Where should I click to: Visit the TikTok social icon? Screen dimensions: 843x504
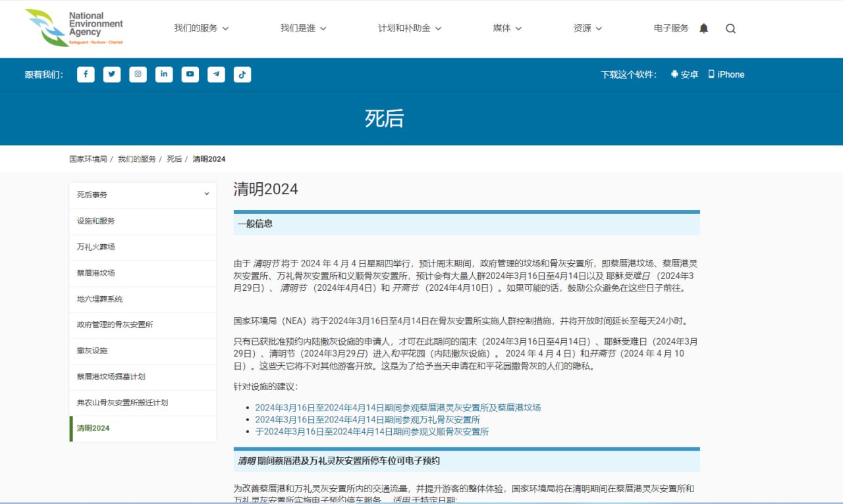pyautogui.click(x=242, y=74)
